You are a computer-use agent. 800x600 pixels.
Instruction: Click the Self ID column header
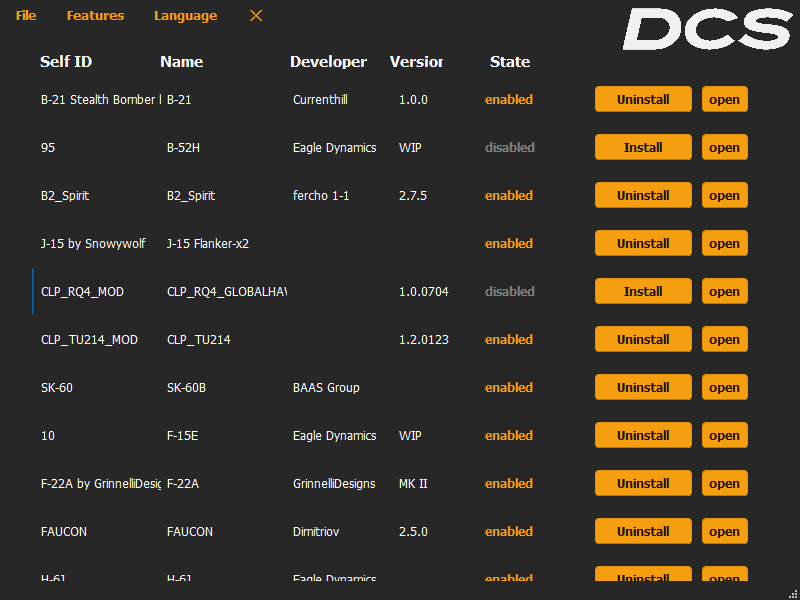pos(66,62)
